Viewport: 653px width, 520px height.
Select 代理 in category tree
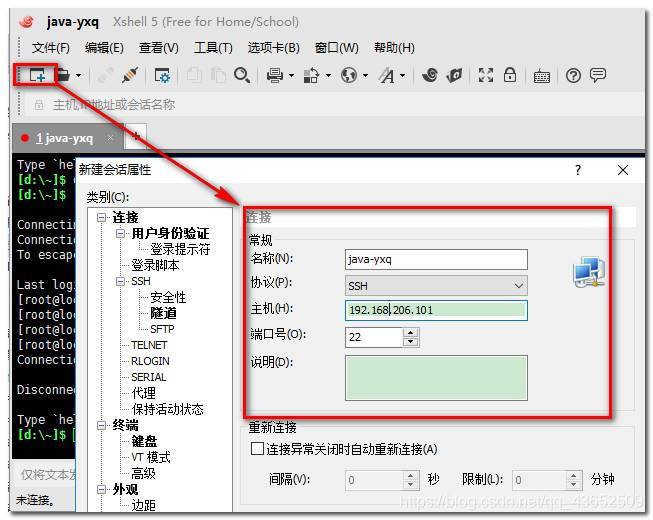(x=144, y=393)
